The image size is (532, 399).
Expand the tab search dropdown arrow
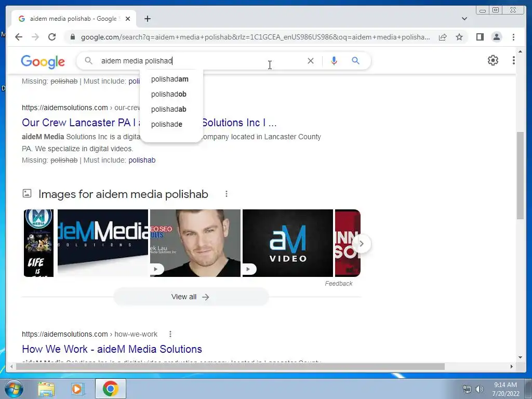(x=464, y=19)
